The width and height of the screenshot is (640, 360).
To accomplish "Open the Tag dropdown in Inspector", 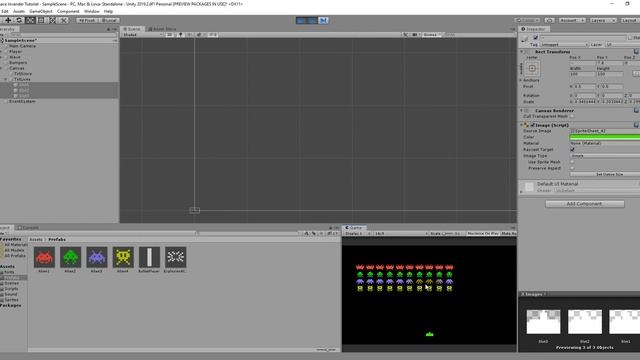I will click(x=564, y=44).
